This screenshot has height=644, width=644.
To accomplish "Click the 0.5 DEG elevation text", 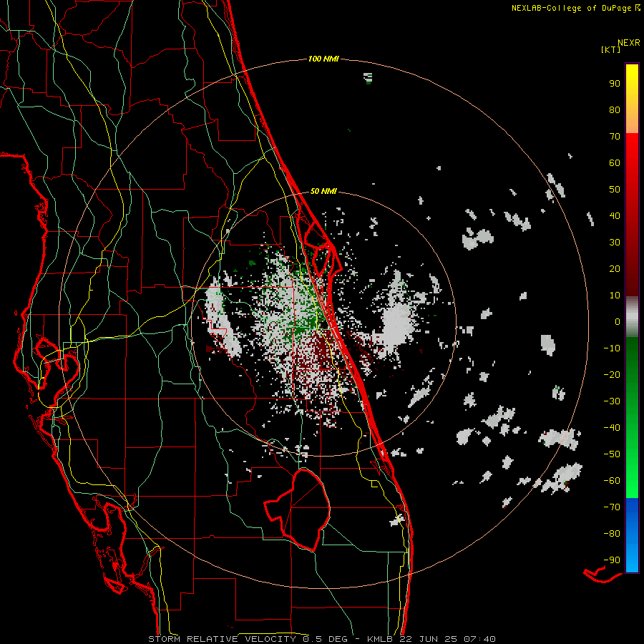I will click(x=326, y=639).
